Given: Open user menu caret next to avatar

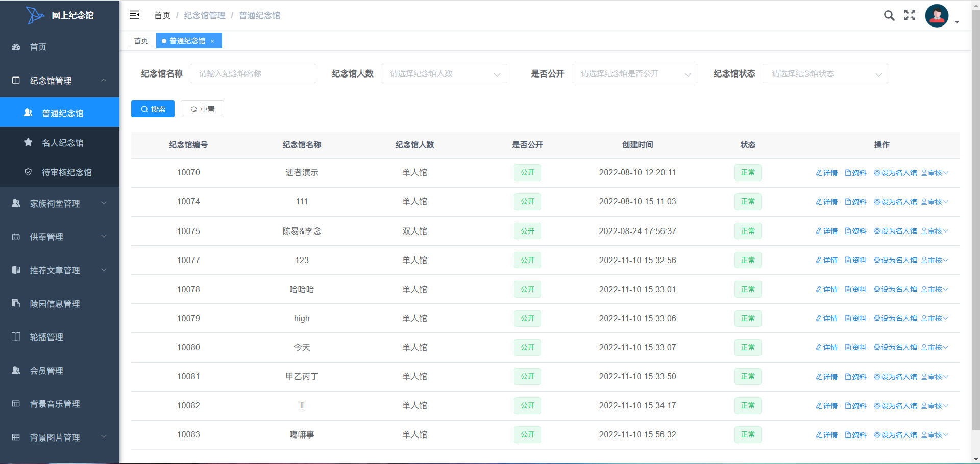Looking at the screenshot, I should click(957, 22).
